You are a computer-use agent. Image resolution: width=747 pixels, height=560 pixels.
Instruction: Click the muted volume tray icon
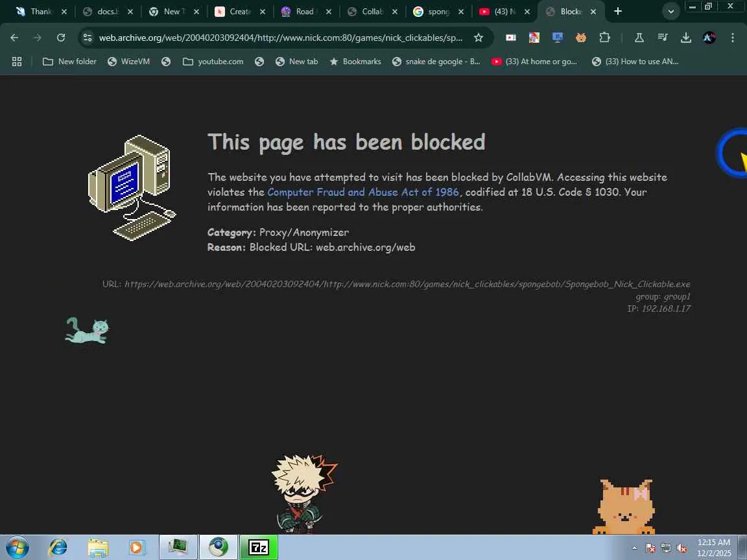[x=682, y=548]
